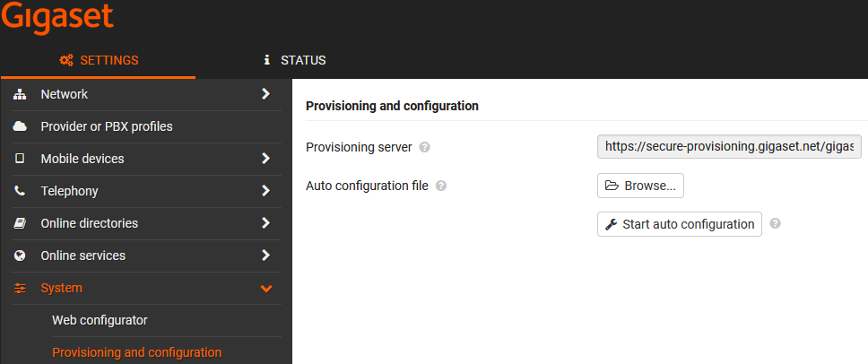The image size is (868, 364).
Task: Click help icon beside Provisioning server
Action: (425, 147)
